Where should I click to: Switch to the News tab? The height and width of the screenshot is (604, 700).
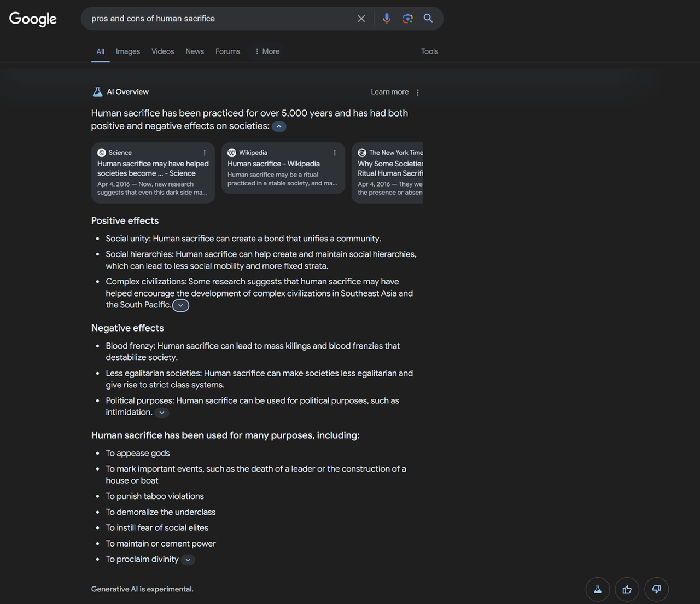[x=195, y=51]
